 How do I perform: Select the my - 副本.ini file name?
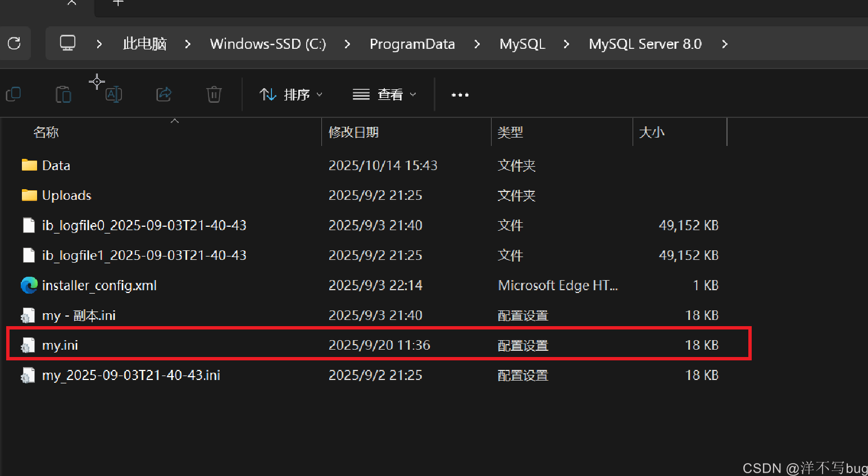click(79, 315)
